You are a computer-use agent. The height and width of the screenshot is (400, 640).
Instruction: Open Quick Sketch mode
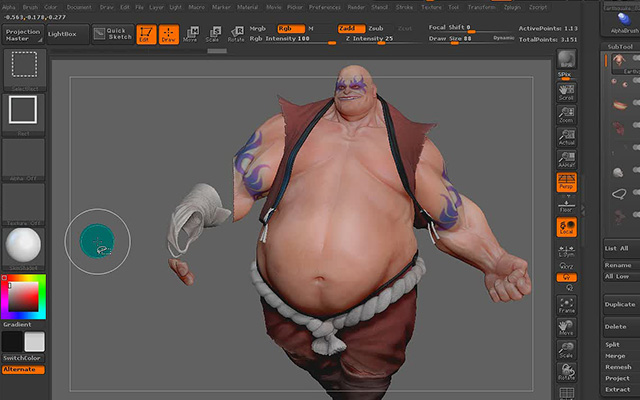113,34
